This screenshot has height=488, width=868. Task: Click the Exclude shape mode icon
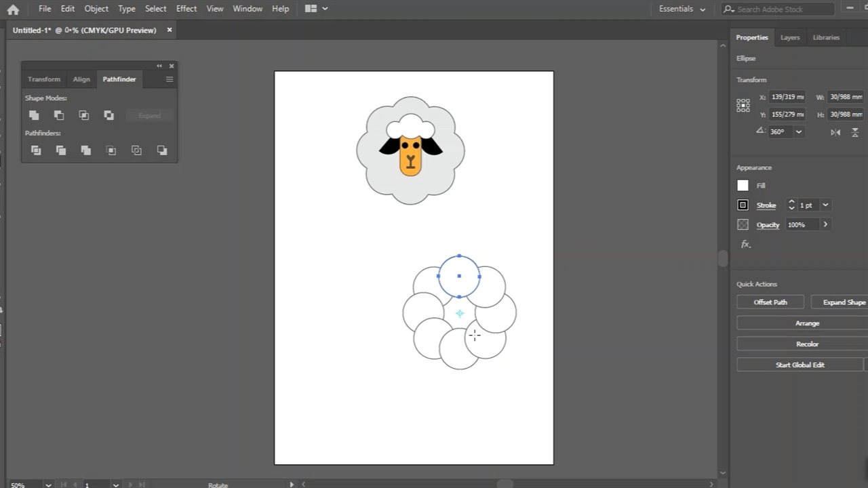108,115
